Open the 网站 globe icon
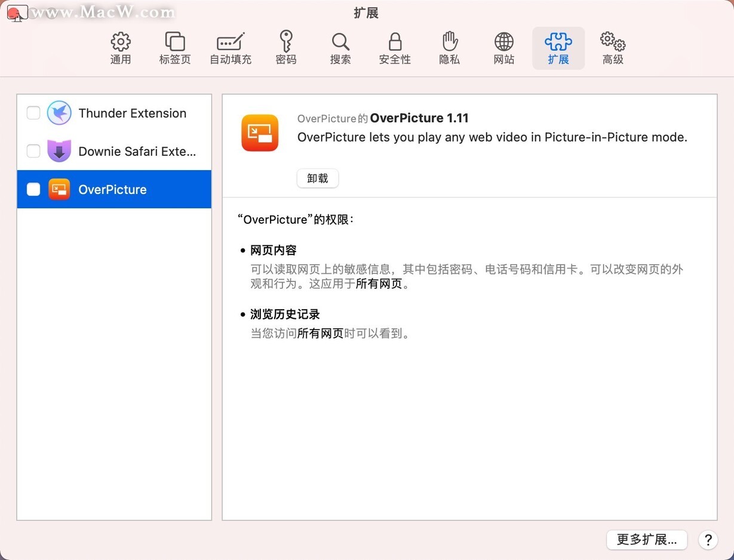 click(504, 42)
